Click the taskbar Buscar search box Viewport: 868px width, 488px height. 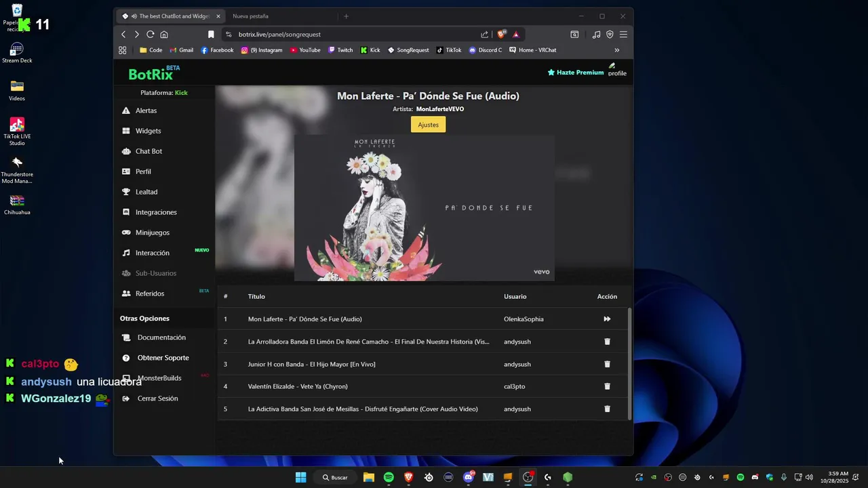[336, 477]
